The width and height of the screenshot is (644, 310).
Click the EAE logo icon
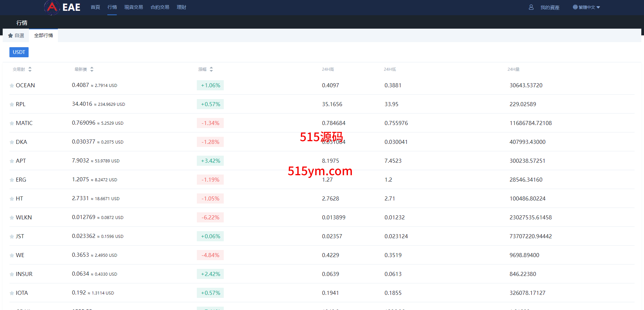coord(52,7)
